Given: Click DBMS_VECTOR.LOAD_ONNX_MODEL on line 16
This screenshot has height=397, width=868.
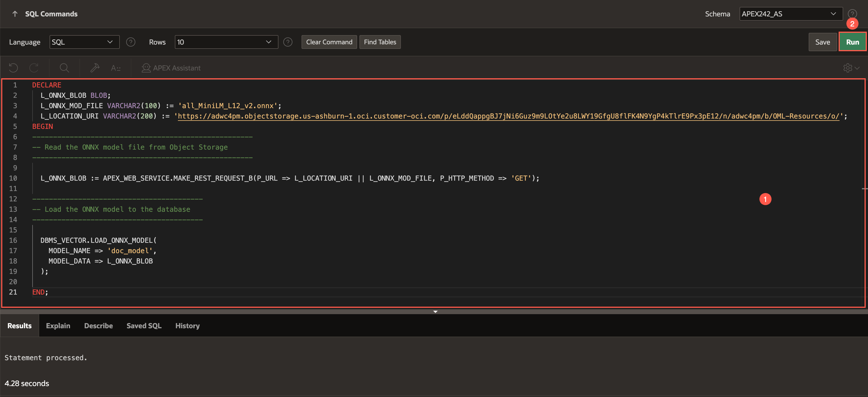Looking at the screenshot, I should 97,241.
